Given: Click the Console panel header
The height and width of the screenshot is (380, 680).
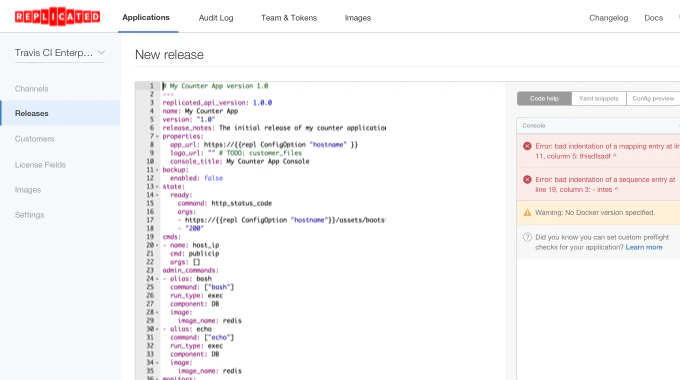Looking at the screenshot, I should (598, 125).
